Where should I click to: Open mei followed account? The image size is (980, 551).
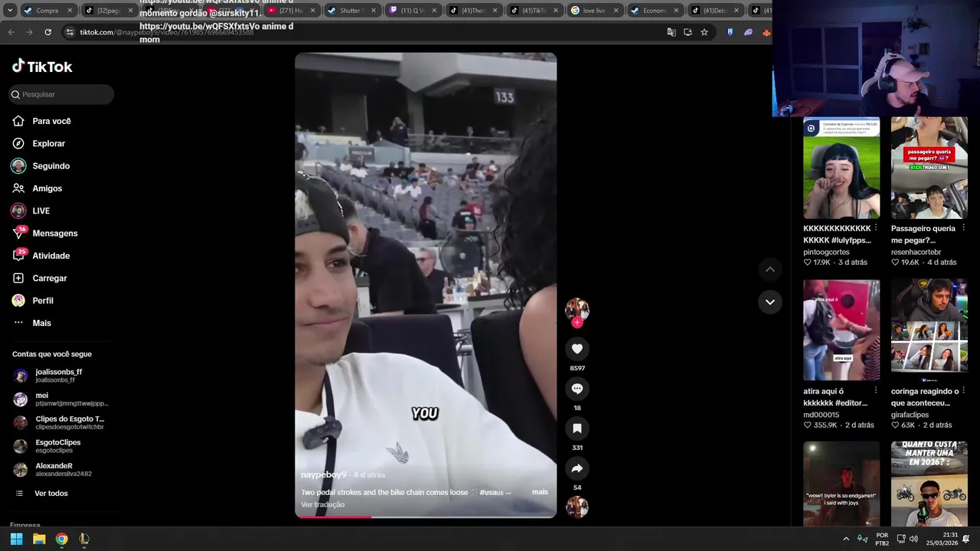[60, 399]
